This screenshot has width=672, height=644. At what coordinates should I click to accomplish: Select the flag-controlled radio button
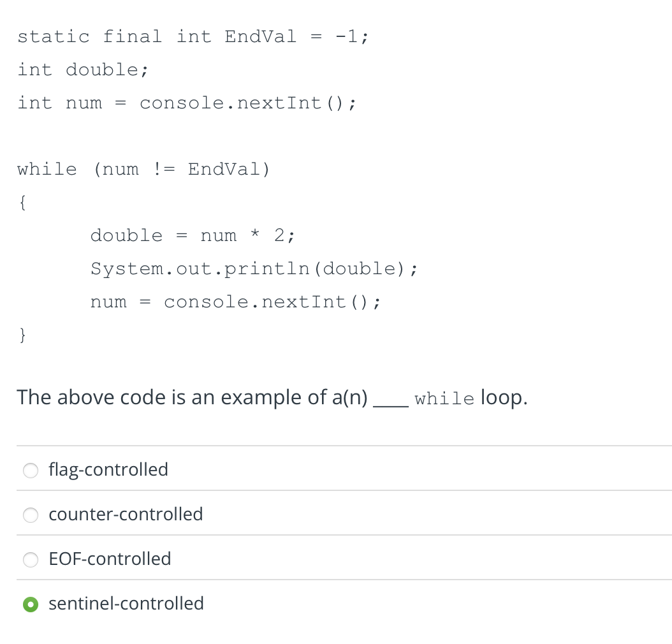tap(30, 471)
